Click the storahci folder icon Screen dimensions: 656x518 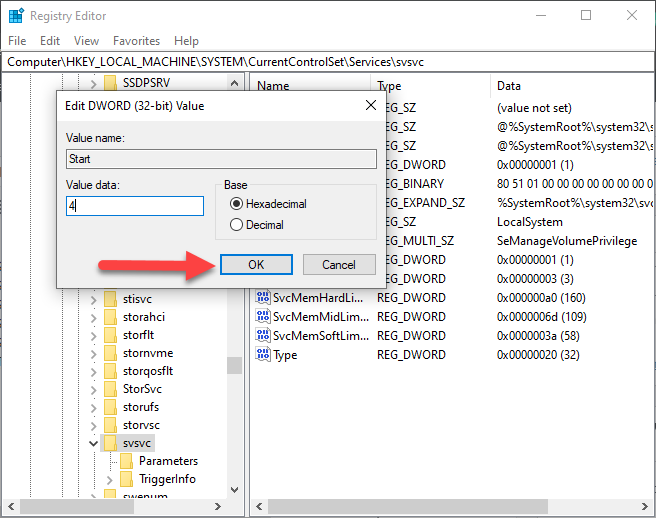pyautogui.click(x=111, y=317)
